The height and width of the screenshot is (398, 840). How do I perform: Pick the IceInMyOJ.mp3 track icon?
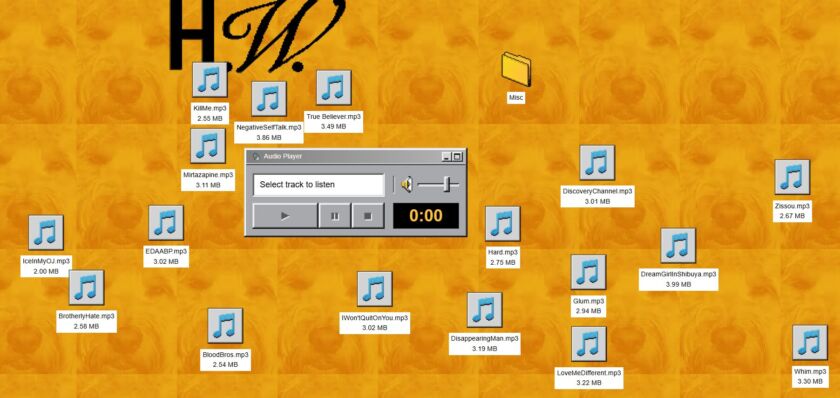tap(46, 232)
